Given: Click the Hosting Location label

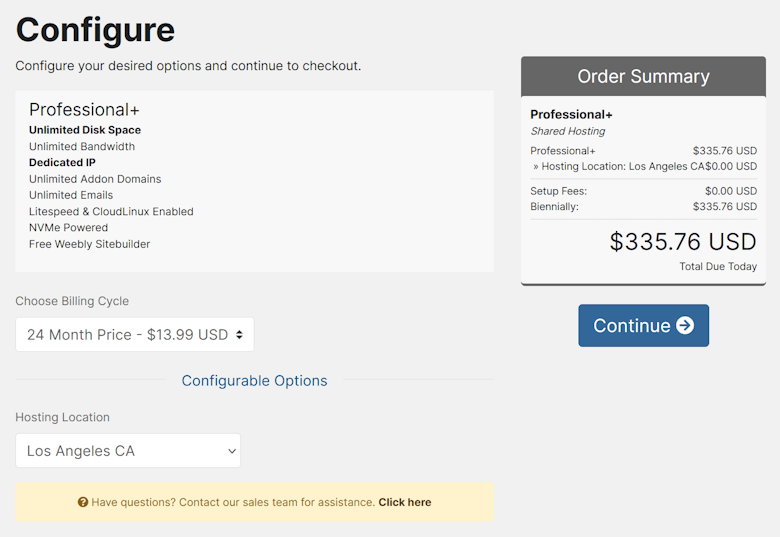Looking at the screenshot, I should (62, 417).
